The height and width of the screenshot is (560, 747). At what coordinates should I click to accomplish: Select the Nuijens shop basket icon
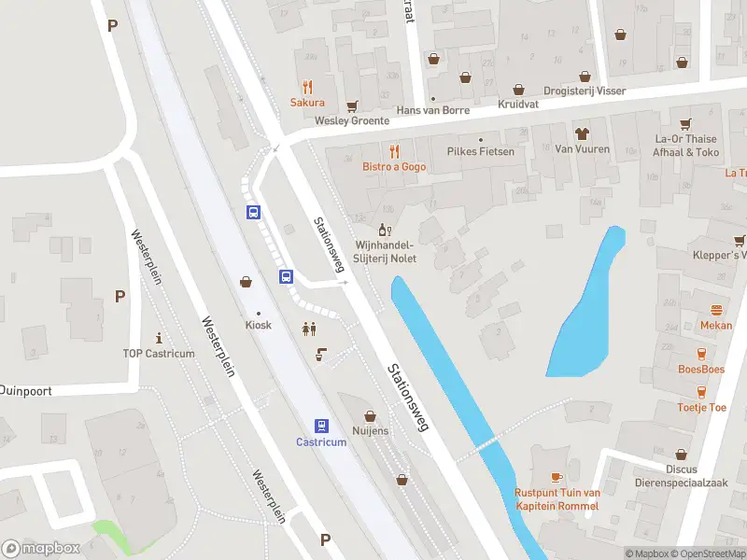coord(370,416)
